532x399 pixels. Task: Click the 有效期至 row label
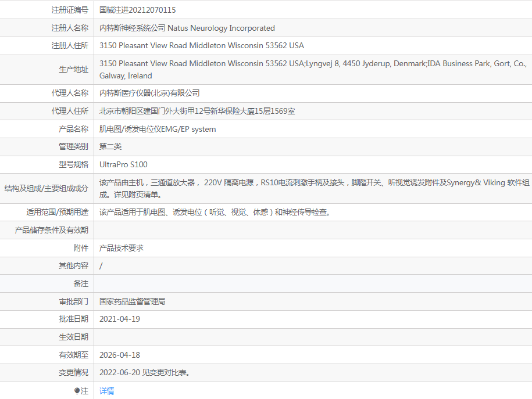pos(74,355)
